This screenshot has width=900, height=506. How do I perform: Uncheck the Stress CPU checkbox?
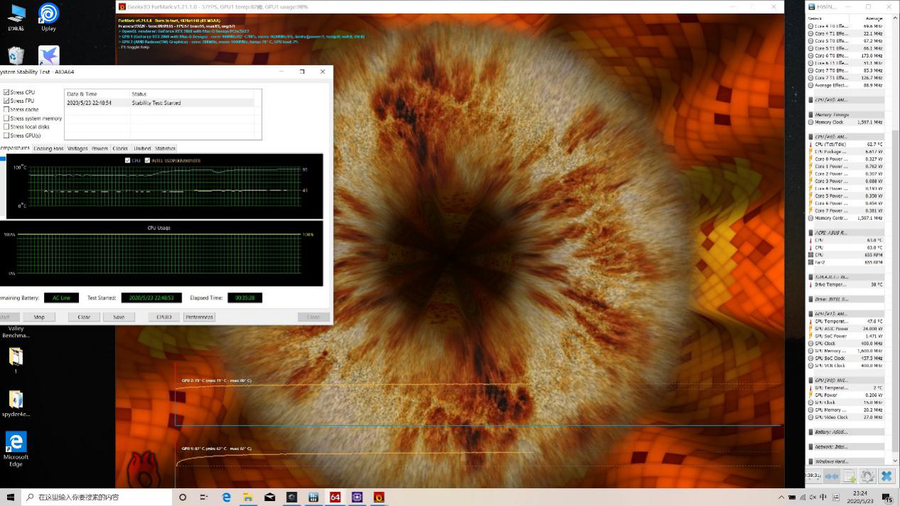point(7,93)
